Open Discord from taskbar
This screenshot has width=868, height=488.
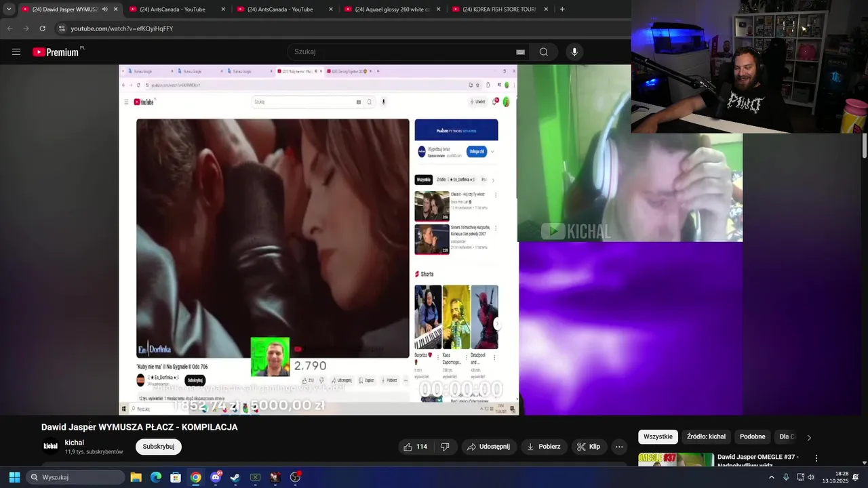coord(216,477)
